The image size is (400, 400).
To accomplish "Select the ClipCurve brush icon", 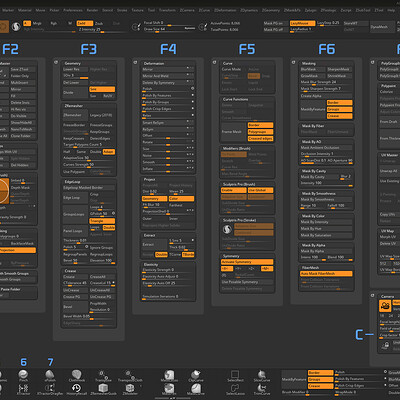I will pos(196,376).
